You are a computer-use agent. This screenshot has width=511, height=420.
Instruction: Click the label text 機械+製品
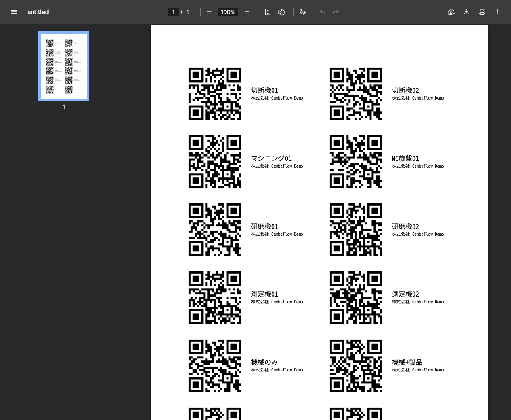pos(407,362)
